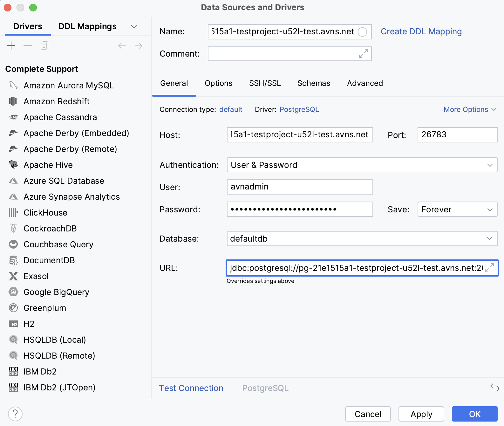The width and height of the screenshot is (504, 426).
Task: Click the Apache Cassandra eye icon
Action: 13,117
